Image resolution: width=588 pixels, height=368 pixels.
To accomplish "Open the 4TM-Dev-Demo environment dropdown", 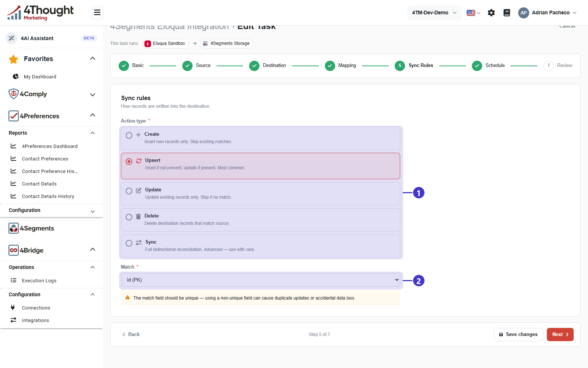I will [434, 13].
